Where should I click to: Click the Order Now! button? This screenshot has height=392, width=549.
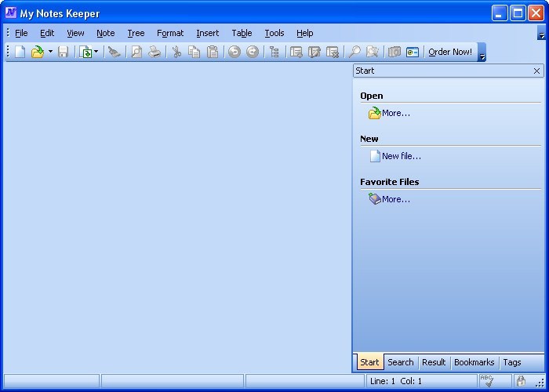tap(450, 52)
